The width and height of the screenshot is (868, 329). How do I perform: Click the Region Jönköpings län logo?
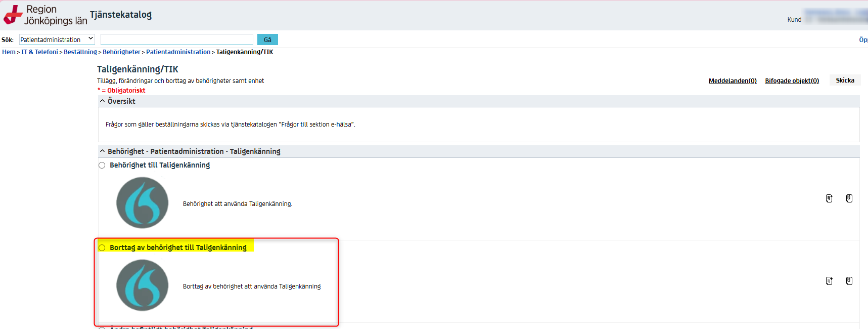pos(45,15)
